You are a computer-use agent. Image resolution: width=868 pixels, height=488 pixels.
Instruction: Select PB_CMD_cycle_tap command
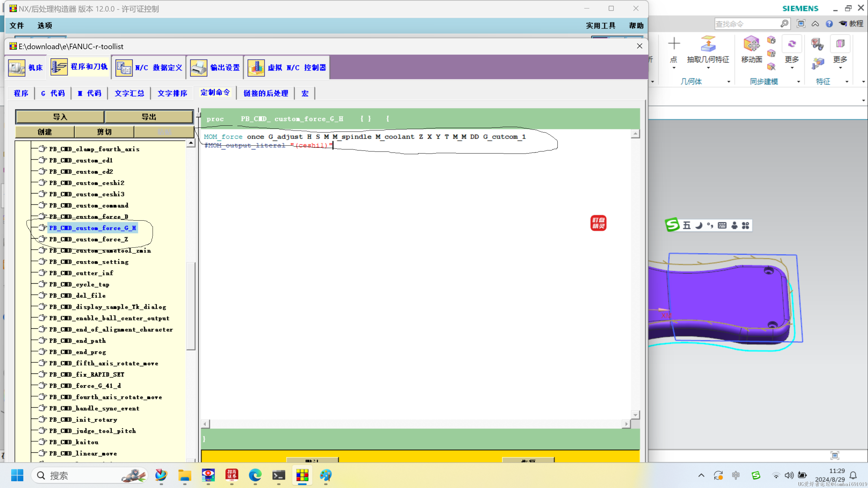[79, 284]
